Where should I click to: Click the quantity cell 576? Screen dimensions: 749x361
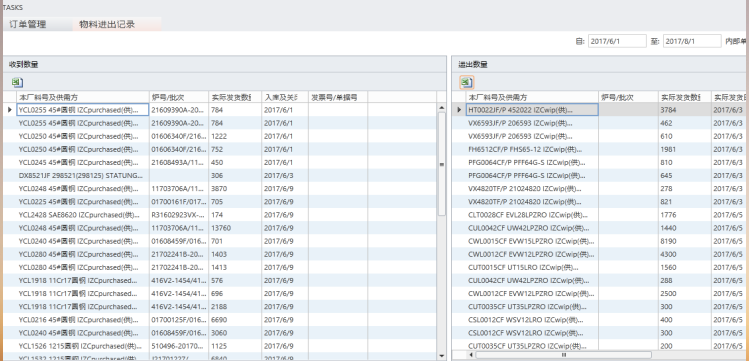[235, 280]
